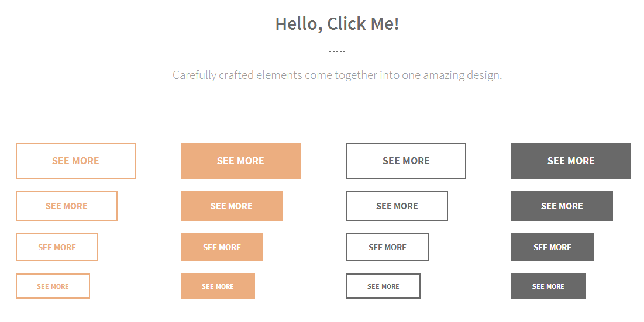Click the third-largest solid dark gray SEE MORE button
The height and width of the screenshot is (322, 644).
[552, 247]
